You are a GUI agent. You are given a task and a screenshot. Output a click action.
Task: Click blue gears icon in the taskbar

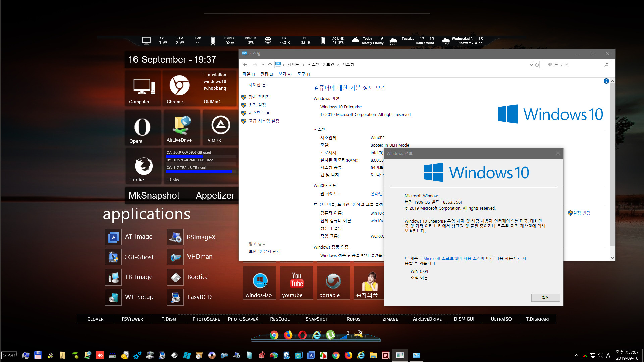coord(137,355)
